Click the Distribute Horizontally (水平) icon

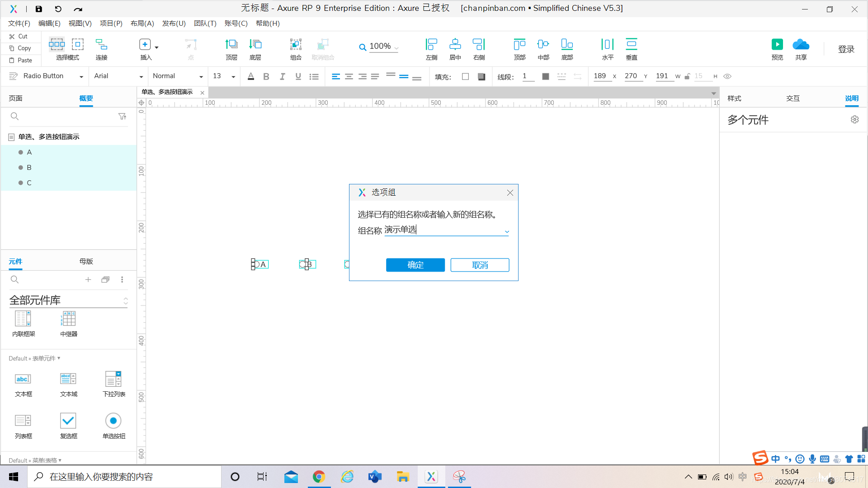click(x=608, y=45)
